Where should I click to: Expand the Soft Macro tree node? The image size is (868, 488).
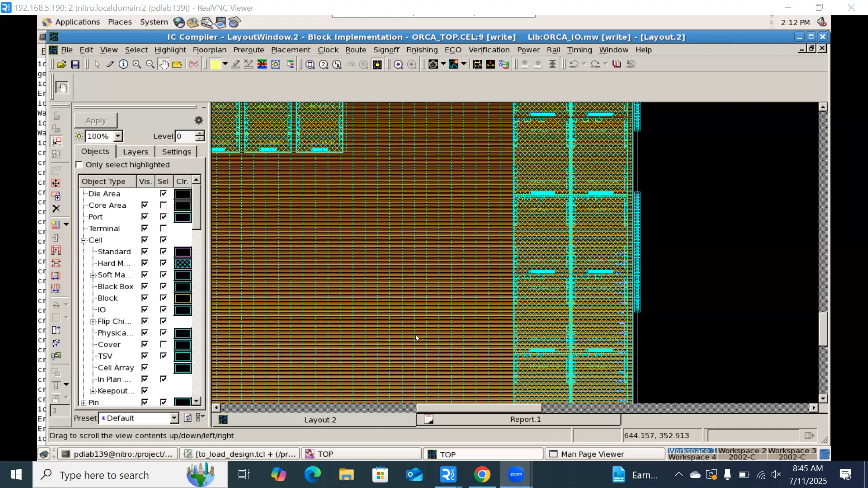93,275
